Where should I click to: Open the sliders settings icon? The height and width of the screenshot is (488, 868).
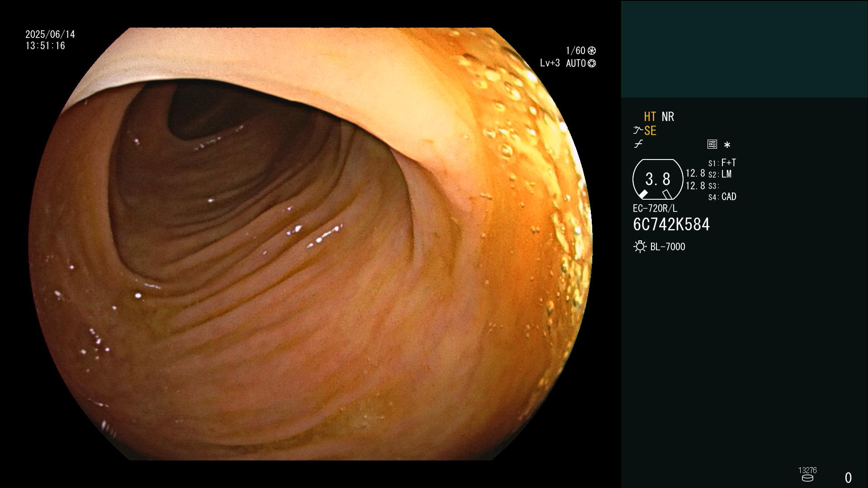(712, 144)
